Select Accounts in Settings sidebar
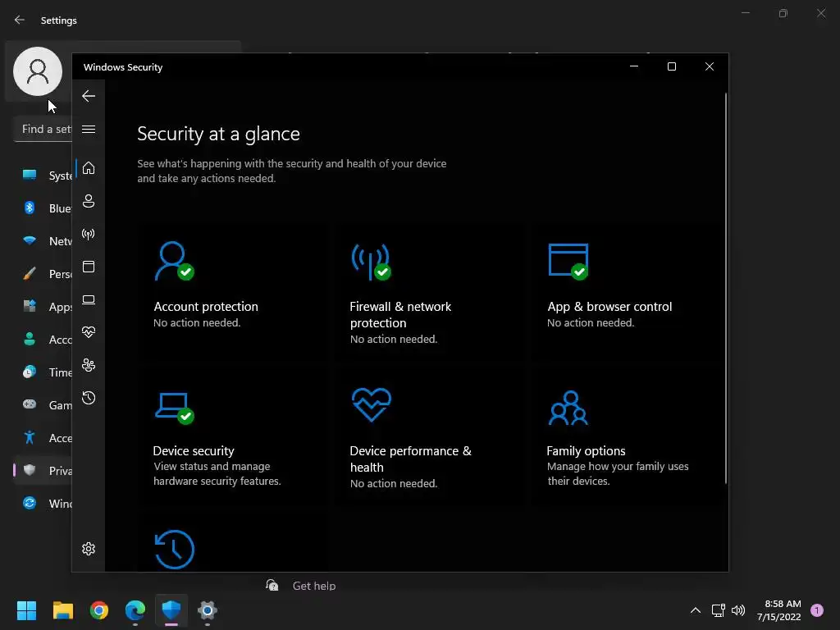The image size is (840, 630). coord(43,339)
